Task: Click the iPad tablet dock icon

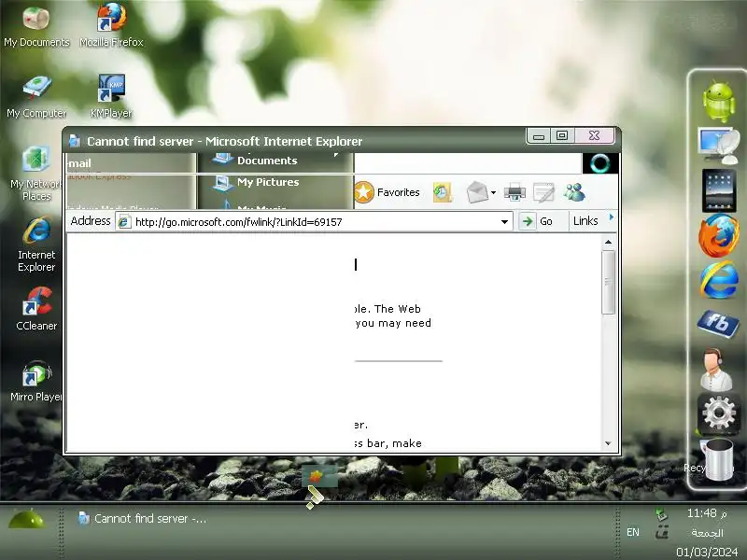Action: pyautogui.click(x=718, y=190)
